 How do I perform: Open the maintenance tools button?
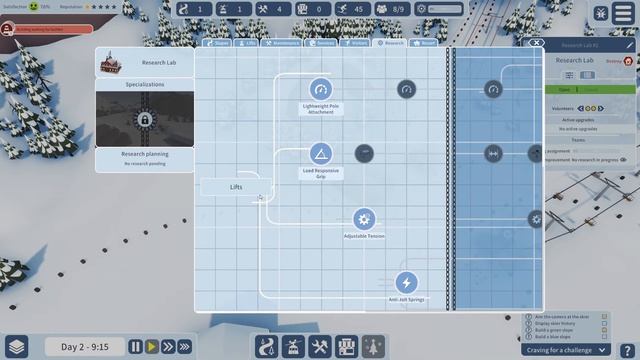coord(320,347)
